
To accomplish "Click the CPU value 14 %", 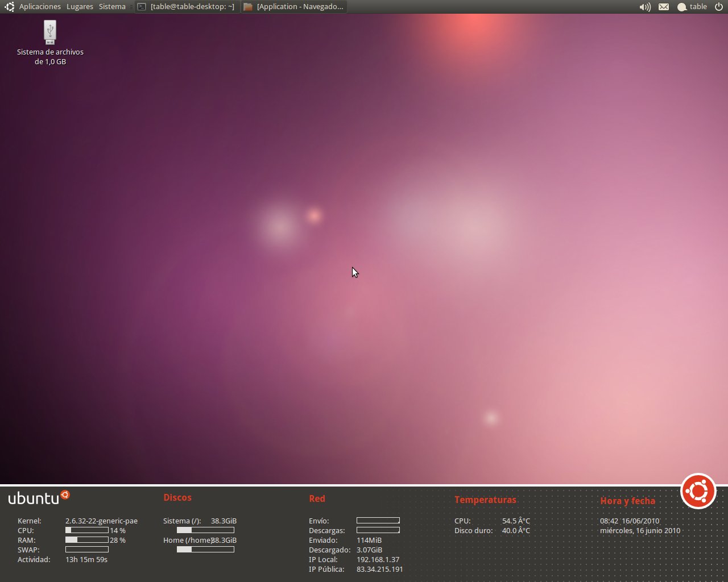I will tap(118, 530).
